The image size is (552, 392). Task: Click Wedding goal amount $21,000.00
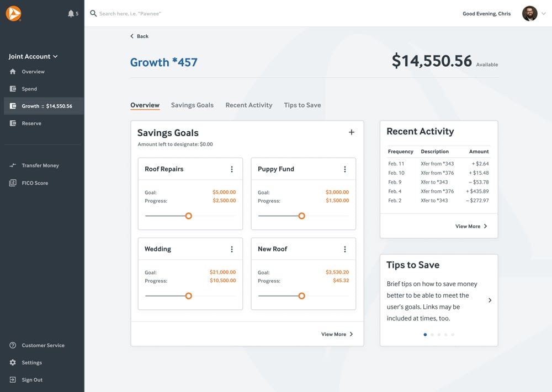coord(222,272)
